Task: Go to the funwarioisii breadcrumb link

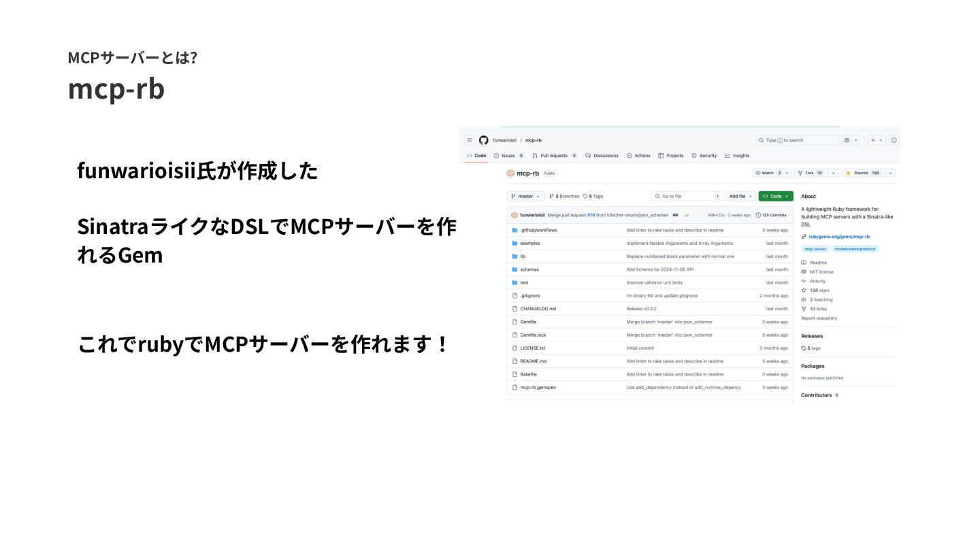Action: pyautogui.click(x=504, y=140)
